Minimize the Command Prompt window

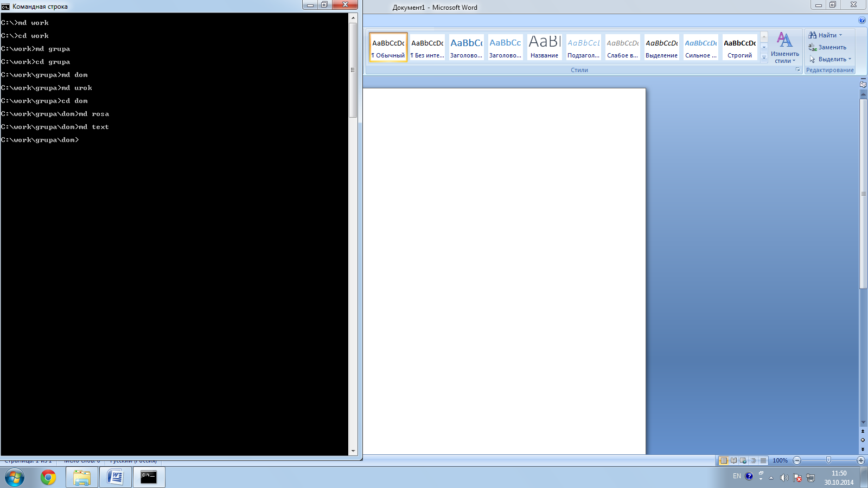click(x=310, y=5)
